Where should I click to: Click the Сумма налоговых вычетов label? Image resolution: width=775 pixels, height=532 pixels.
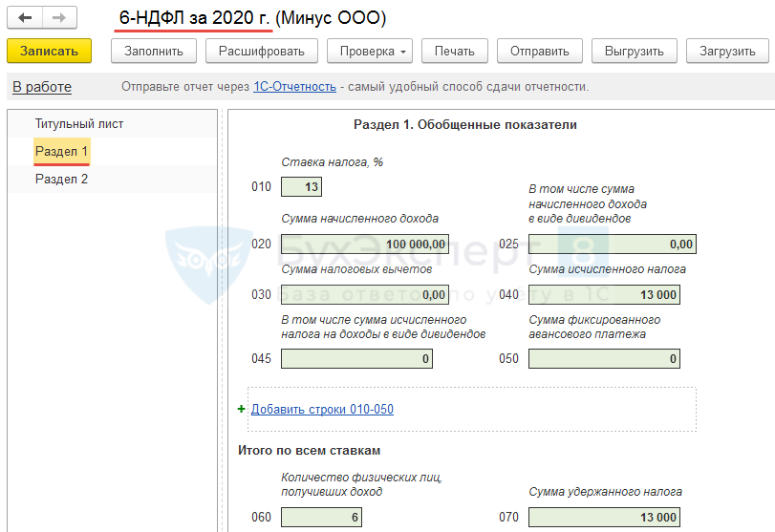(x=356, y=269)
